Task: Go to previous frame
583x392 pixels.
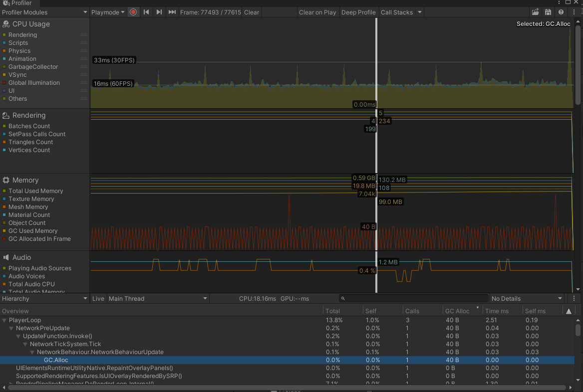Action: tap(146, 12)
